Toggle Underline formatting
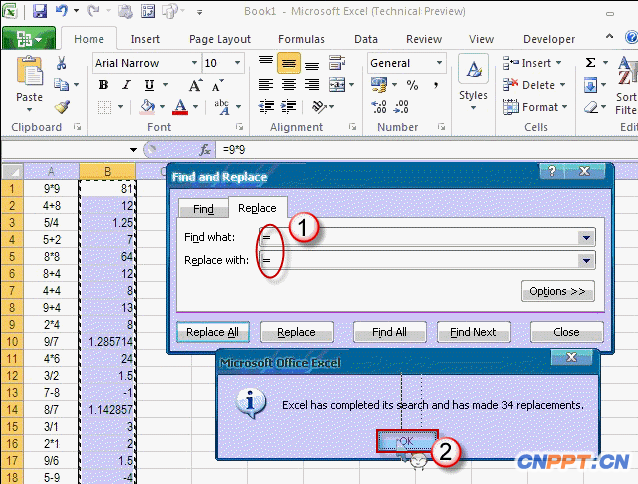 click(149, 85)
